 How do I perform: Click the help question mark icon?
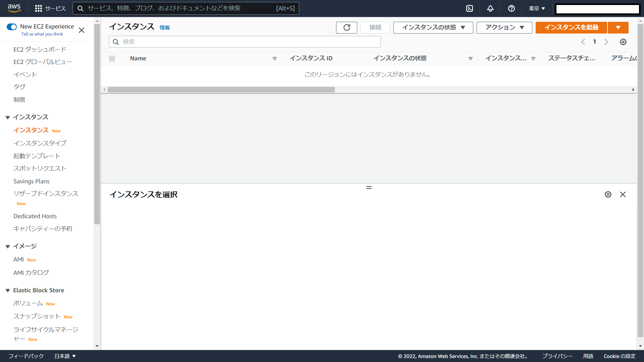pos(511,8)
